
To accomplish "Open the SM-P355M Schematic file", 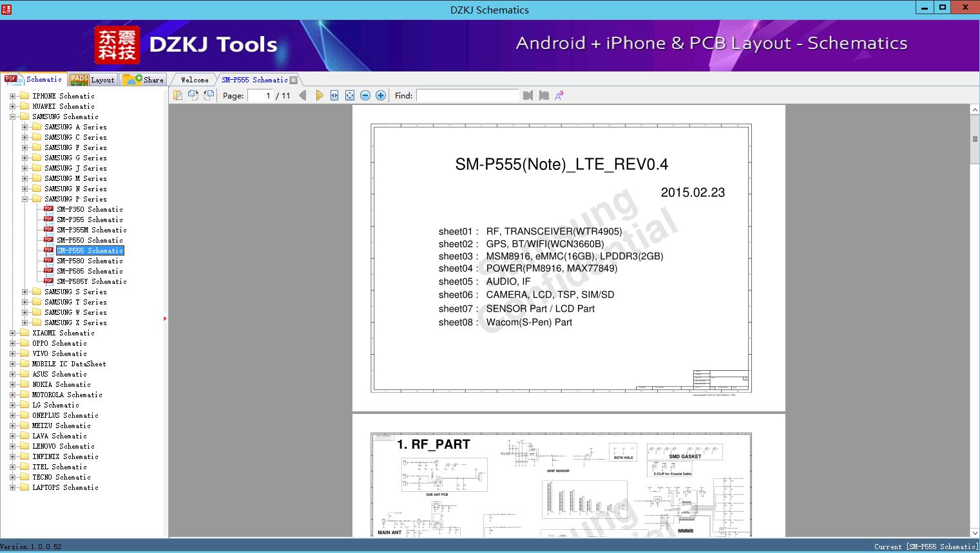I will (x=91, y=230).
